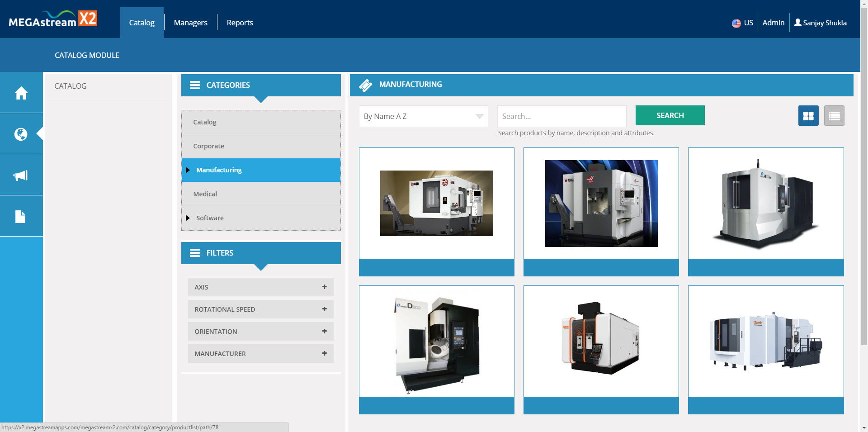Collapse the Manufacturing category arrow
The width and height of the screenshot is (868, 432).
click(188, 170)
